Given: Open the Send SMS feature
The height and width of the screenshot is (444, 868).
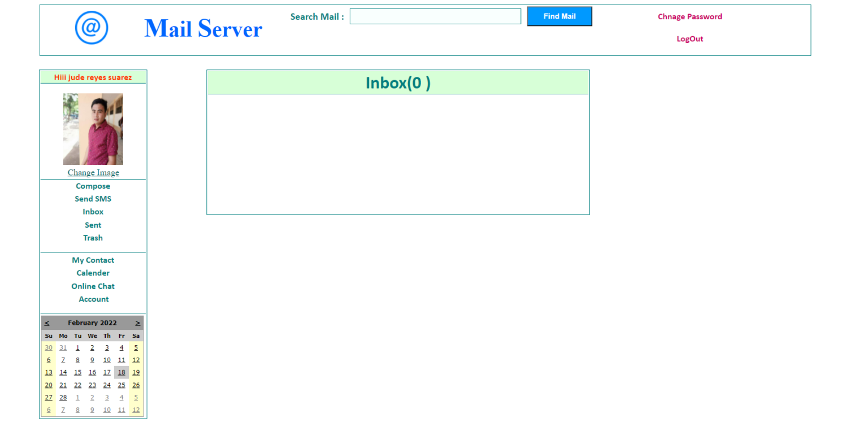Looking at the screenshot, I should (x=93, y=199).
